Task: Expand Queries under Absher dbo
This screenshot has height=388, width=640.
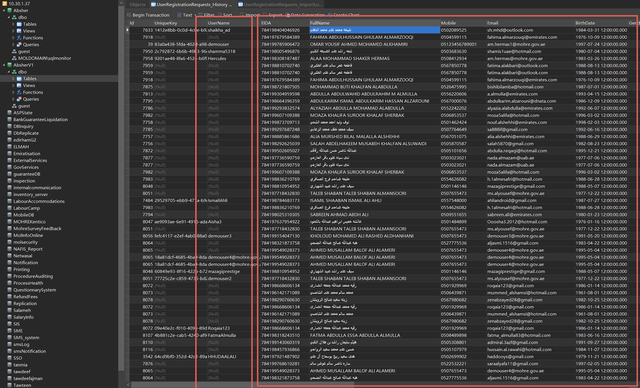Action: click(x=13, y=44)
